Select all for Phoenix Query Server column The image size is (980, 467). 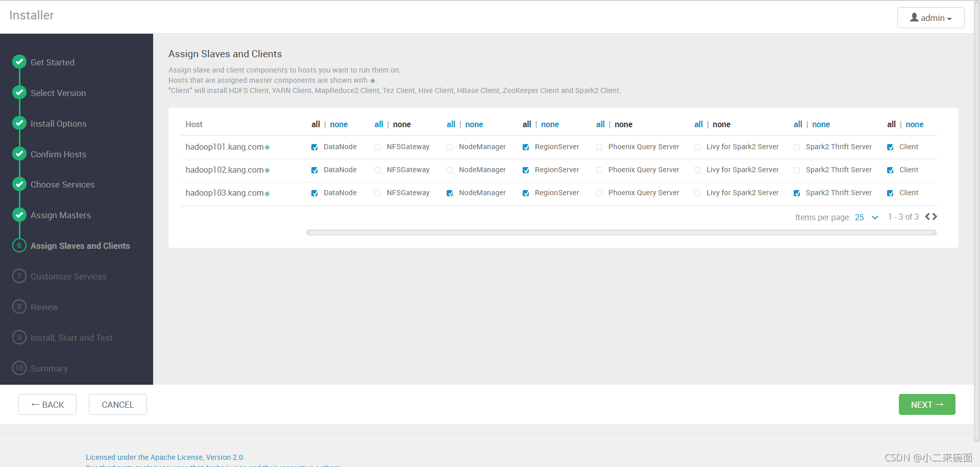click(600, 124)
